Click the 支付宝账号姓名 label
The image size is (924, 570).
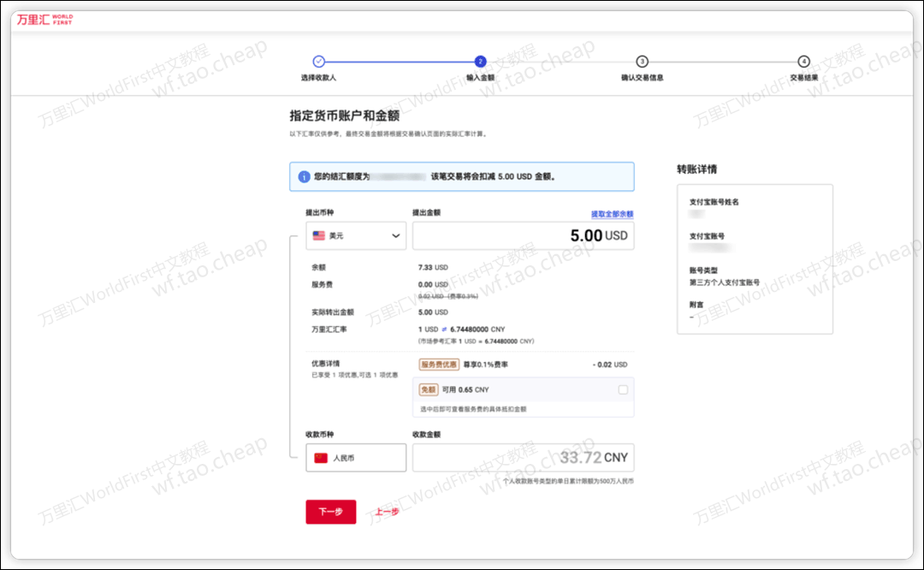tap(714, 202)
